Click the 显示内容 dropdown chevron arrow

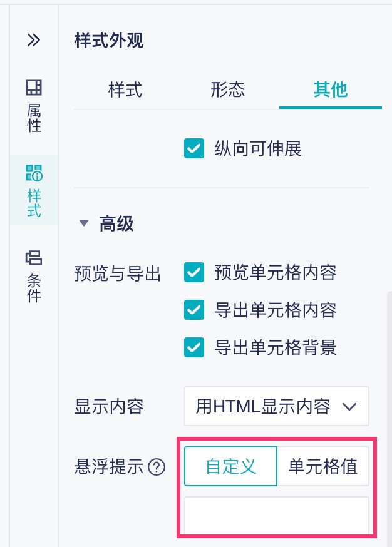pos(350,407)
